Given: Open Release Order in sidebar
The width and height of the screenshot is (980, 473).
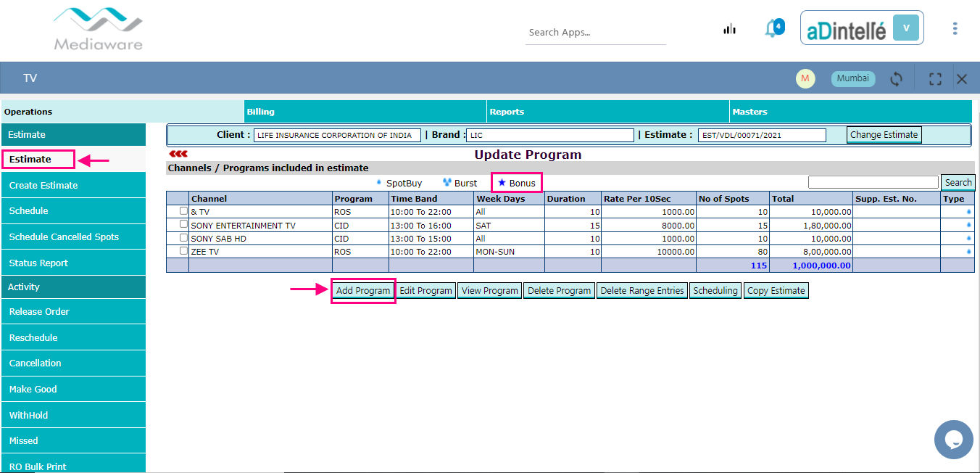Looking at the screenshot, I should [x=73, y=311].
